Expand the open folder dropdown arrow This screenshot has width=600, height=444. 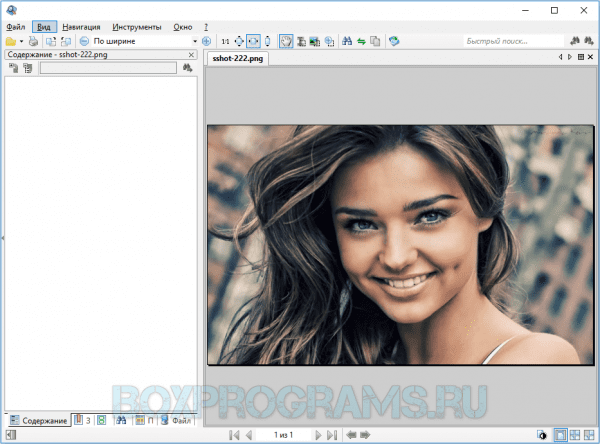tap(21, 41)
